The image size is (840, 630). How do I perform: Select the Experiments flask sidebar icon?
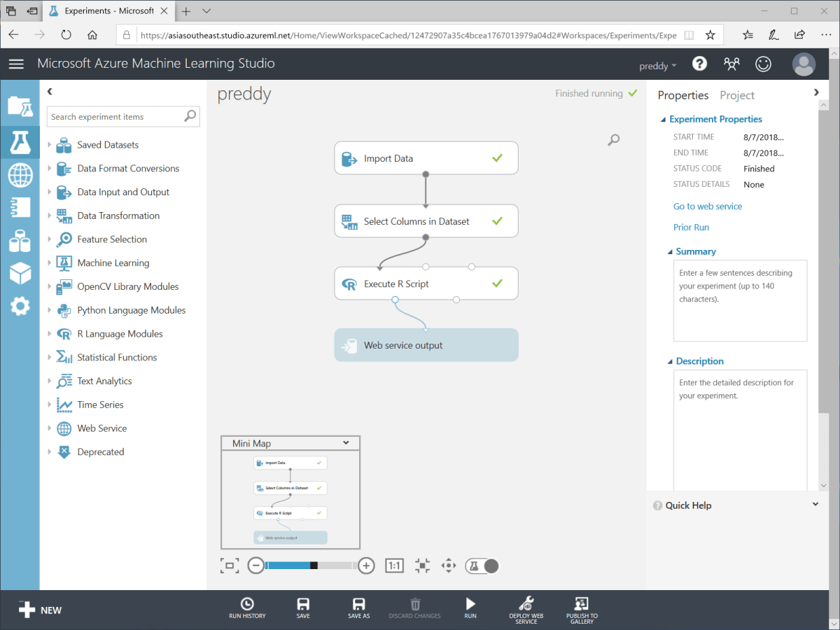click(x=20, y=142)
